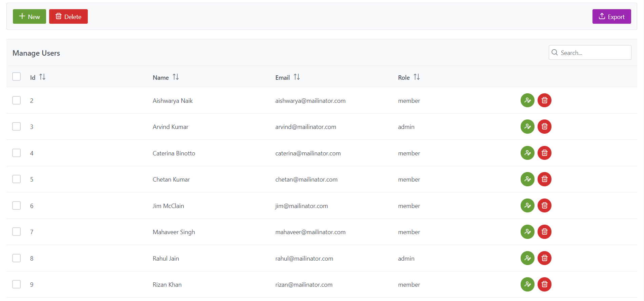Screen dimensions: 644x301
Task: Edit Rahul Jain's admin account
Action: pos(527,258)
